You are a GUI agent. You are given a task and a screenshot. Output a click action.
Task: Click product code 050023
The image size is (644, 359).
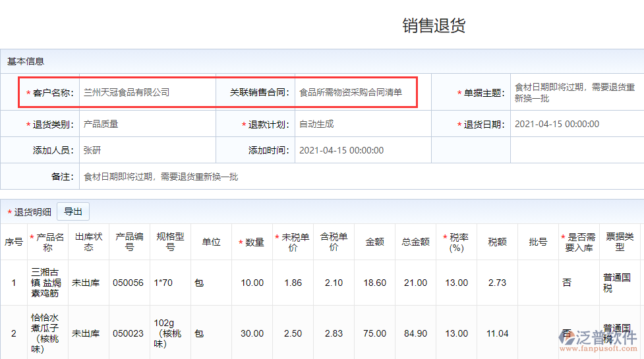click(x=128, y=333)
